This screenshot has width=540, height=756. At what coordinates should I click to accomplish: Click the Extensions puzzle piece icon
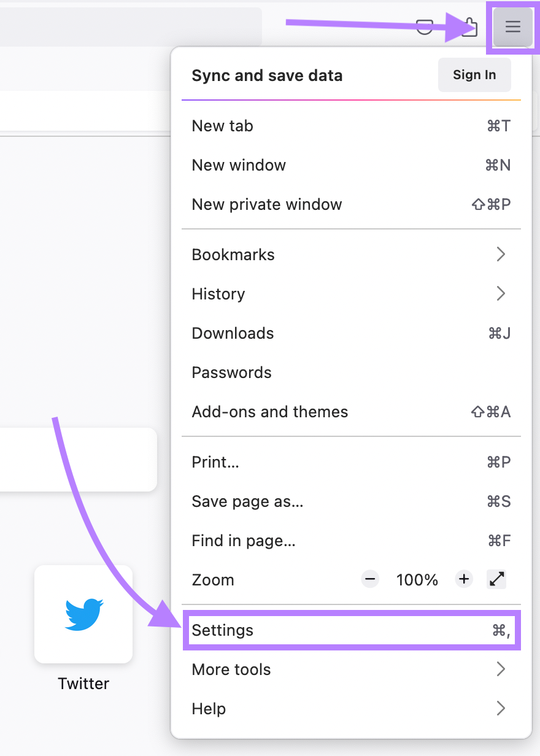[469, 28]
